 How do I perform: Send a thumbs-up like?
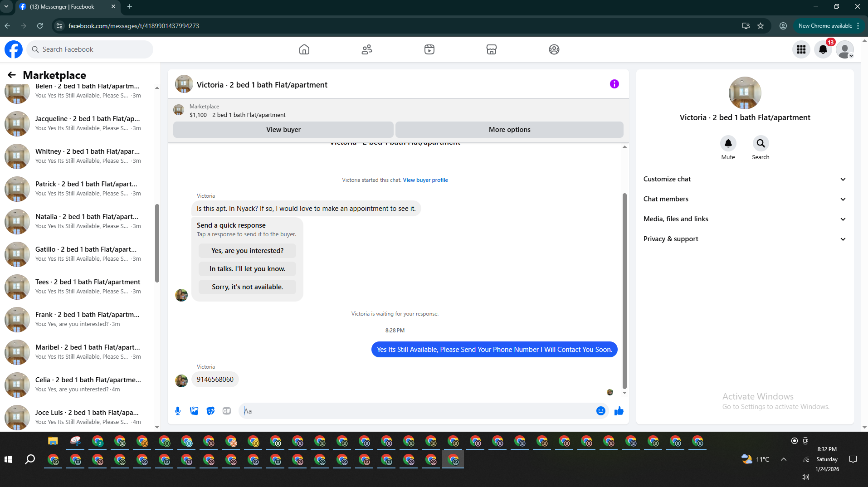pyautogui.click(x=619, y=411)
